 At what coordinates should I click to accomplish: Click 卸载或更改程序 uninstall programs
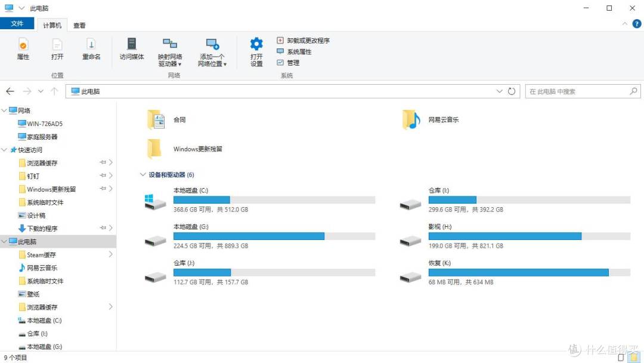(x=303, y=40)
